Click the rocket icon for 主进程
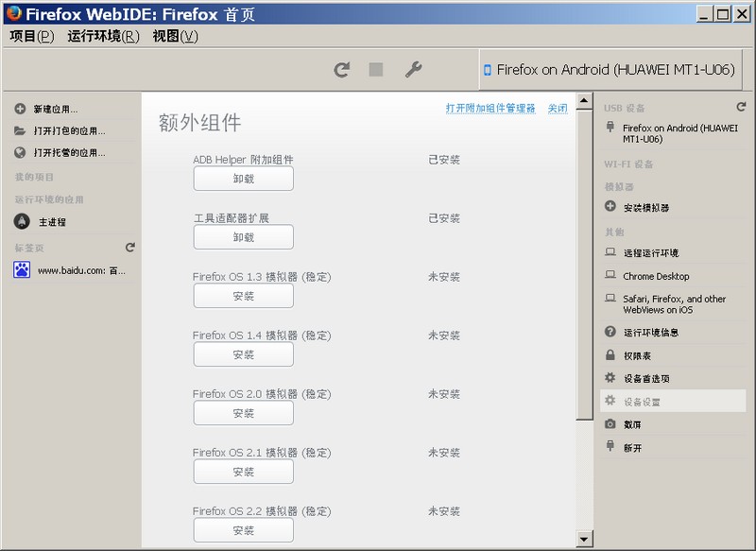This screenshot has height=551, width=756. 22,221
